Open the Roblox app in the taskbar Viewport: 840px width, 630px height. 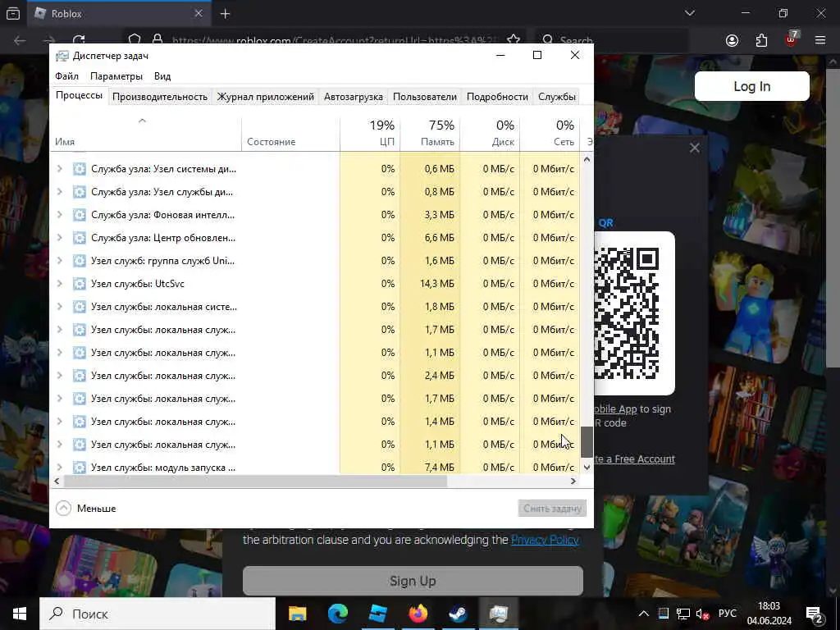point(378,614)
